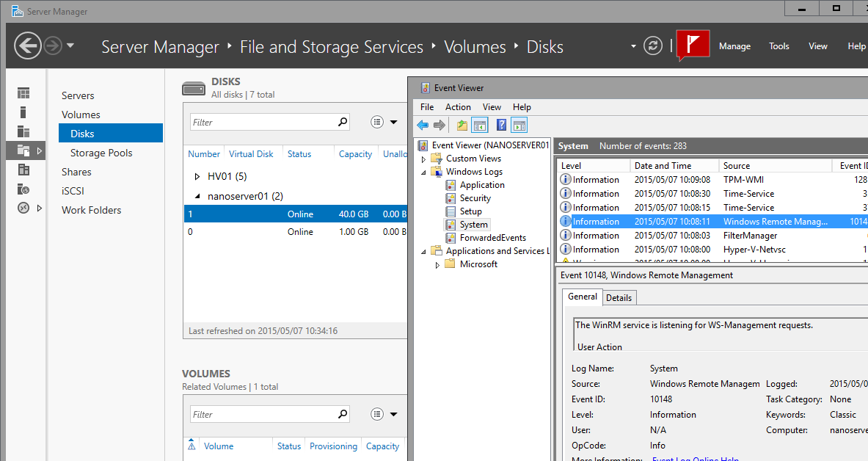Image resolution: width=868 pixels, height=461 pixels.
Task: Go to Storage Pools page
Action: [x=101, y=153]
